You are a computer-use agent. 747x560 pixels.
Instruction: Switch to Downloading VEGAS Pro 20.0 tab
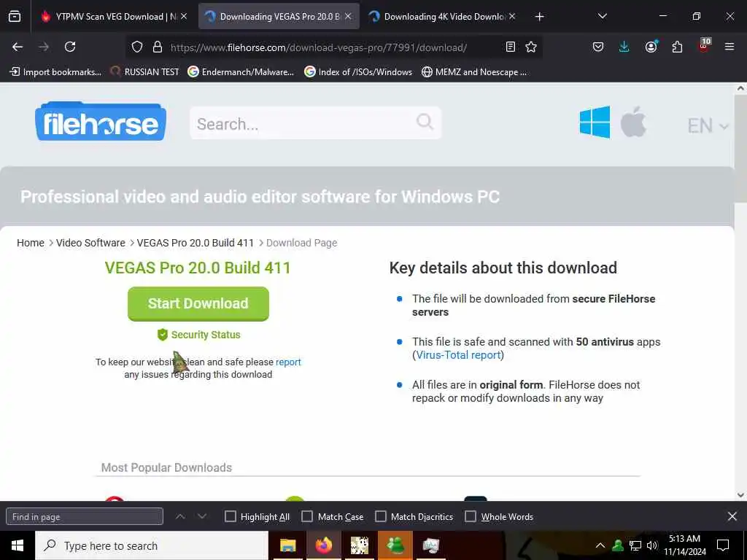279,17
